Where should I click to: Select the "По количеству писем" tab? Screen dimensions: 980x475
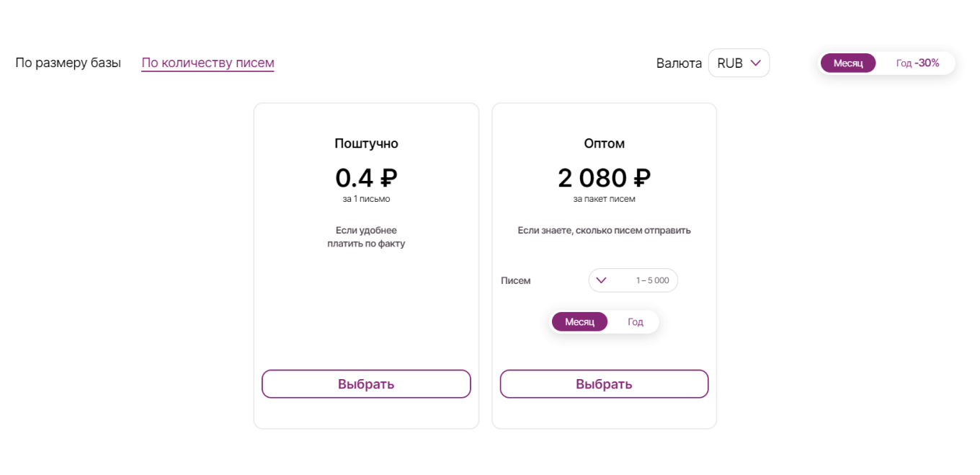pos(208,63)
